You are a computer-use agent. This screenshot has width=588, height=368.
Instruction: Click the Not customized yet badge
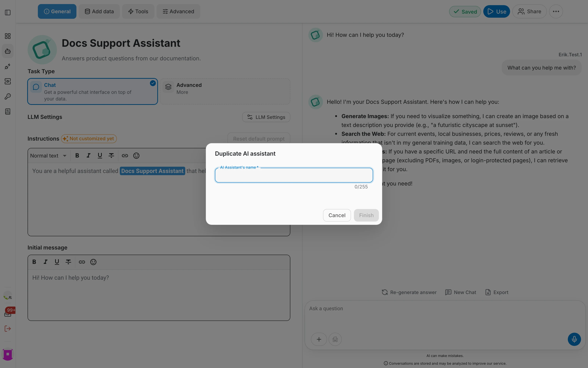point(89,139)
